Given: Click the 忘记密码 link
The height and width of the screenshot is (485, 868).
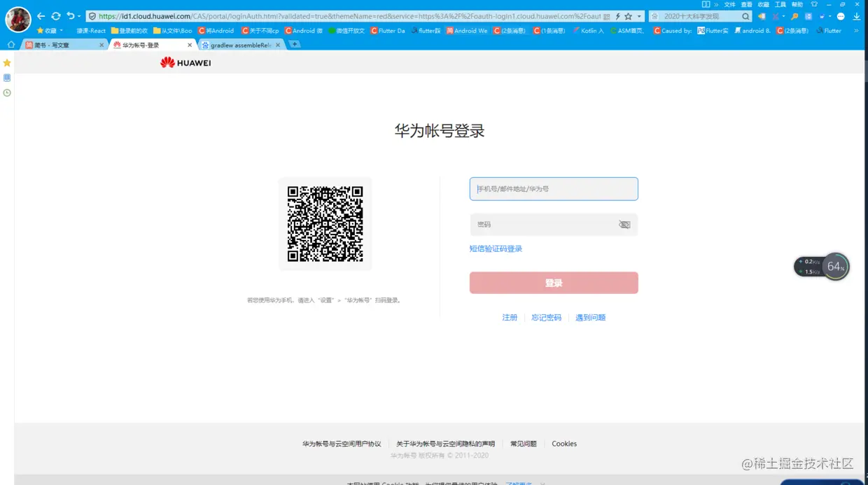Looking at the screenshot, I should click(x=546, y=318).
